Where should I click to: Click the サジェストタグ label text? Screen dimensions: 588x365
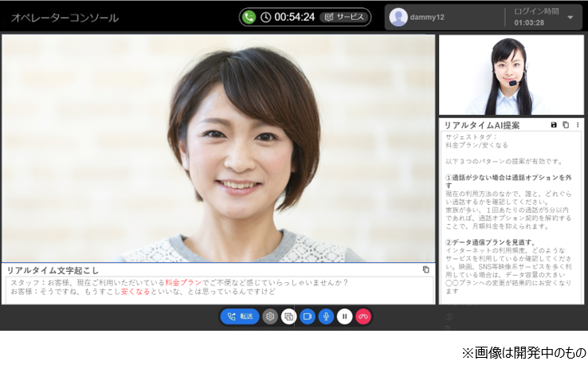471,137
